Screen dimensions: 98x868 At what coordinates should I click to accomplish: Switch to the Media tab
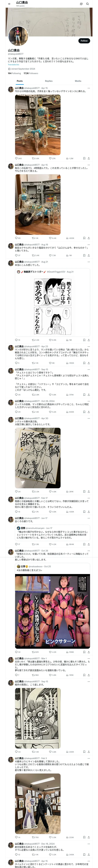click(78, 81)
